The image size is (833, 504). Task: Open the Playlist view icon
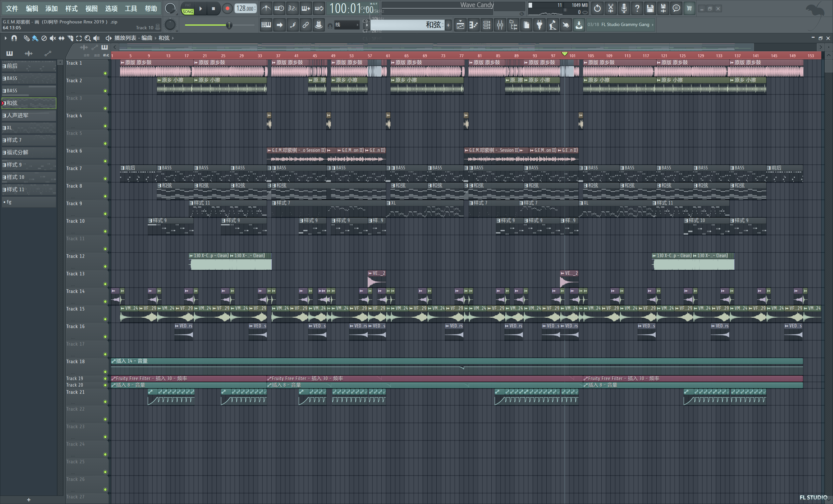click(460, 25)
